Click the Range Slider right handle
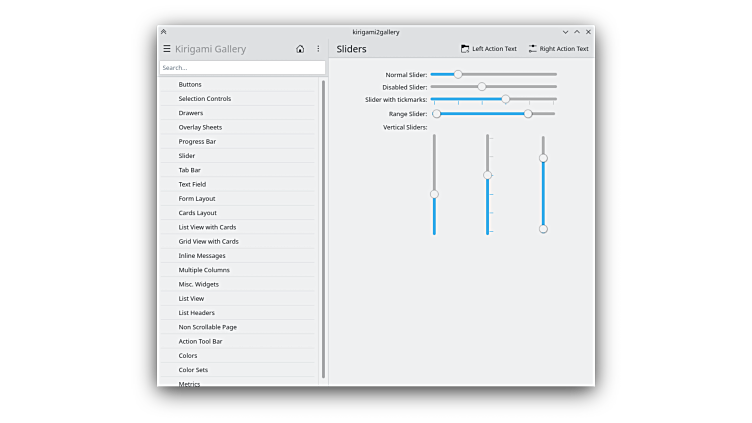Image resolution: width=752 pixels, height=423 pixels. click(x=528, y=114)
